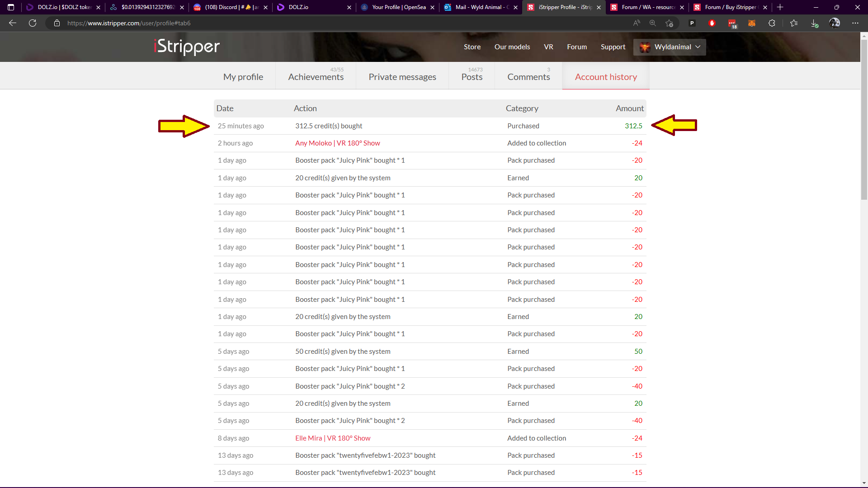Open Our models navigation link
This screenshot has width=868, height=488.
(512, 47)
